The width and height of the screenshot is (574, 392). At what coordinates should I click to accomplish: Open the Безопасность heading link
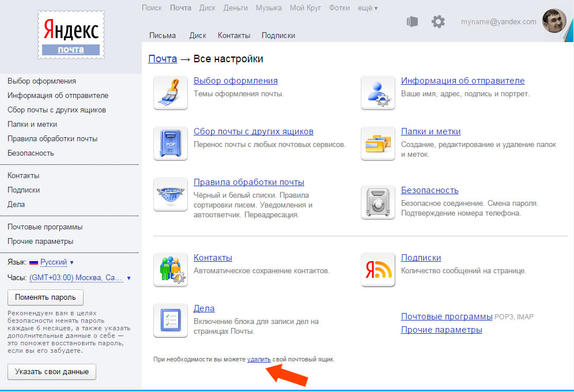pos(430,190)
